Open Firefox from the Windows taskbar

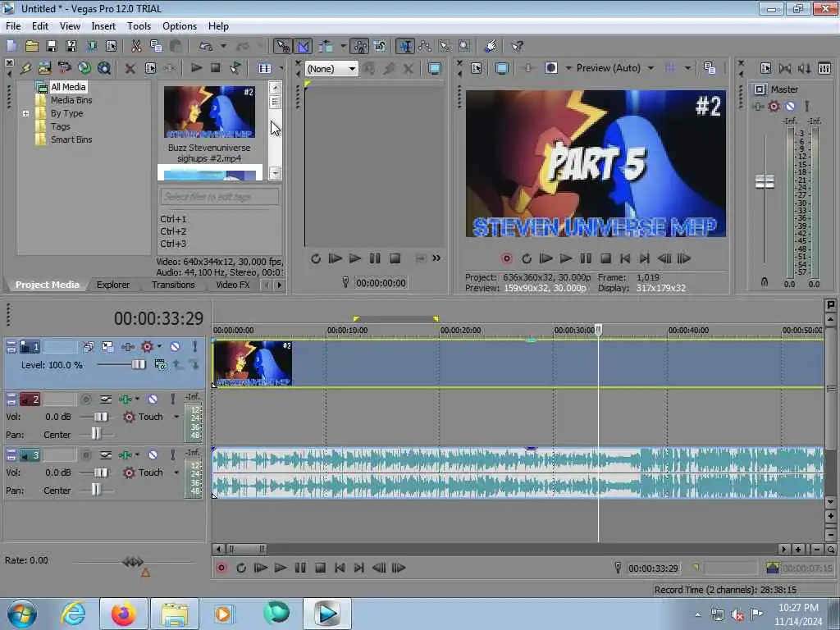tap(124, 614)
